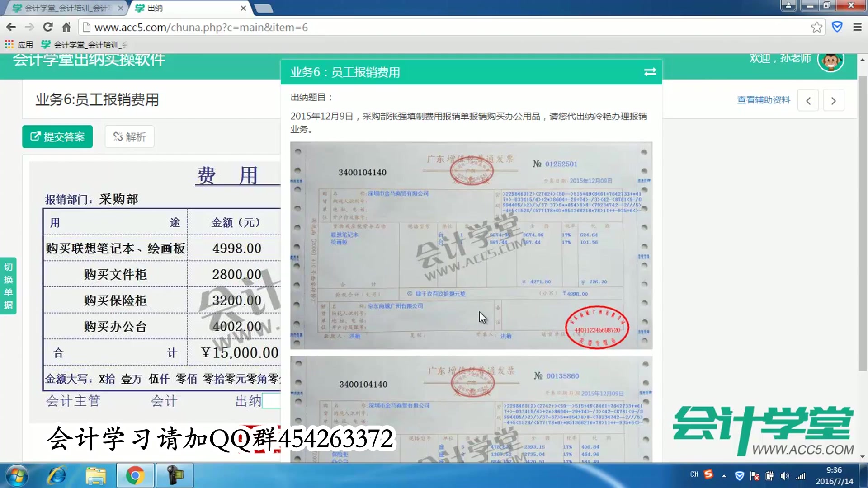The height and width of the screenshot is (488, 868).
Task: Submit answers with the 提交答案 button
Action: [x=57, y=136]
